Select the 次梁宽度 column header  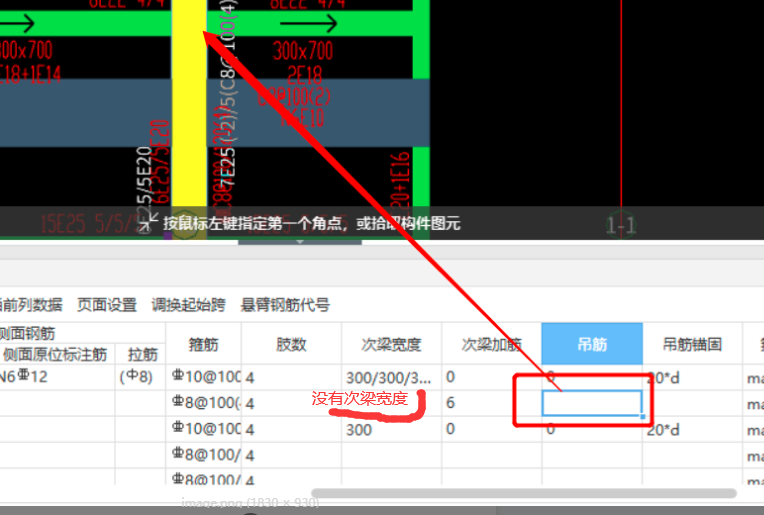click(391, 344)
